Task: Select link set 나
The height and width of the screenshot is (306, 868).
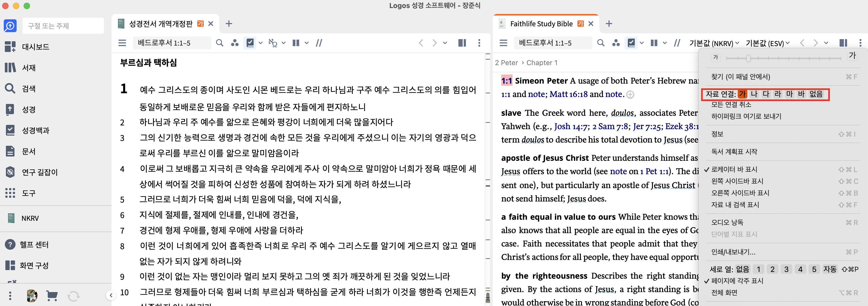Action: pyautogui.click(x=754, y=94)
